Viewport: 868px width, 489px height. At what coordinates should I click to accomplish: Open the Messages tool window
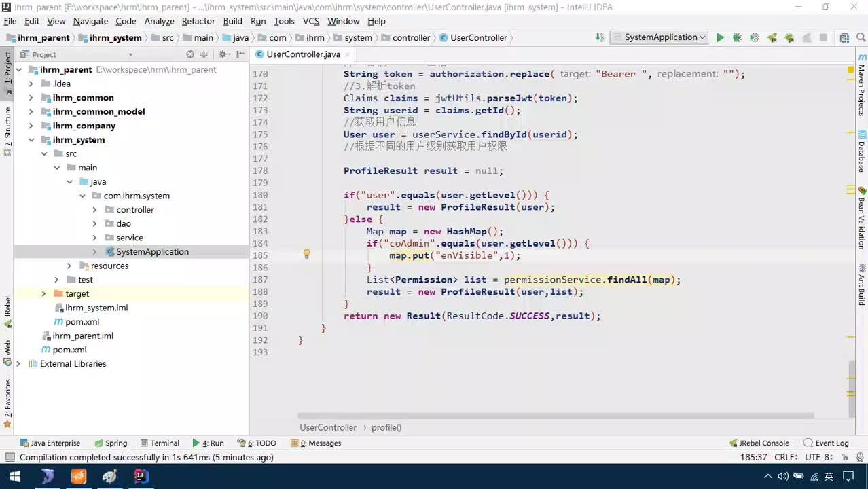pyautogui.click(x=316, y=443)
